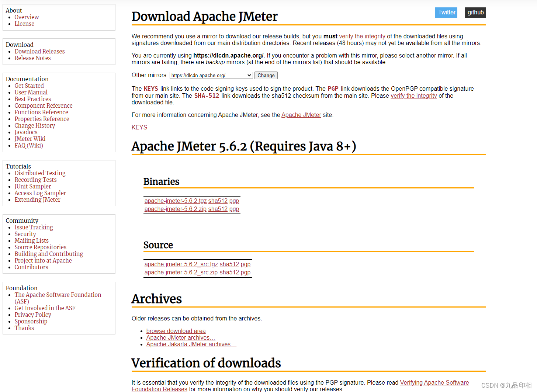Open Functions Reference documentation
This screenshot has height=392, width=537.
click(41, 112)
